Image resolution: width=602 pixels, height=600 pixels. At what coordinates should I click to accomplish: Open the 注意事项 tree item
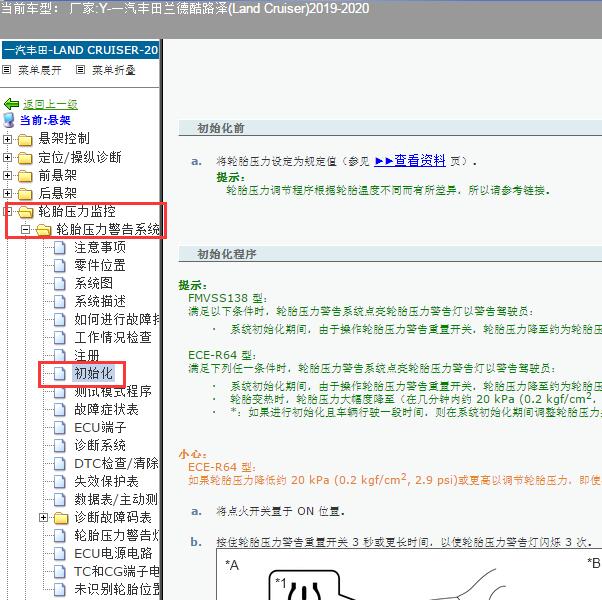coord(100,248)
